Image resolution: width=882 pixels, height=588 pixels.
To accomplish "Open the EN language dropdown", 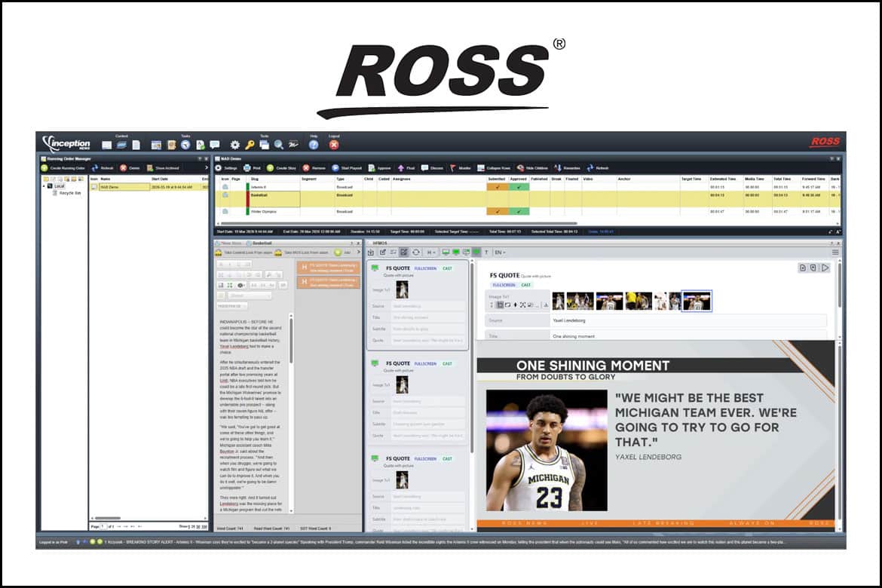I will (501, 252).
